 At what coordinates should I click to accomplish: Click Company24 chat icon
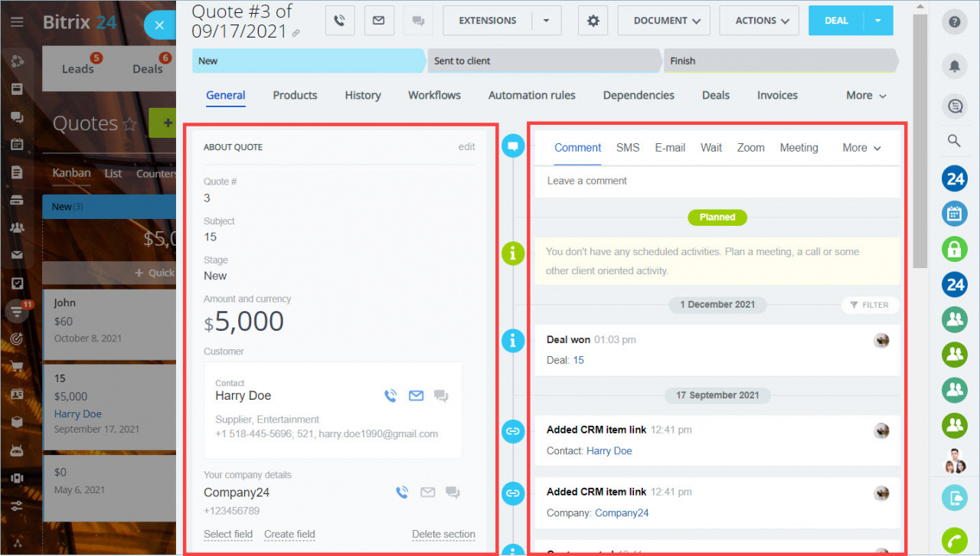[x=452, y=492]
